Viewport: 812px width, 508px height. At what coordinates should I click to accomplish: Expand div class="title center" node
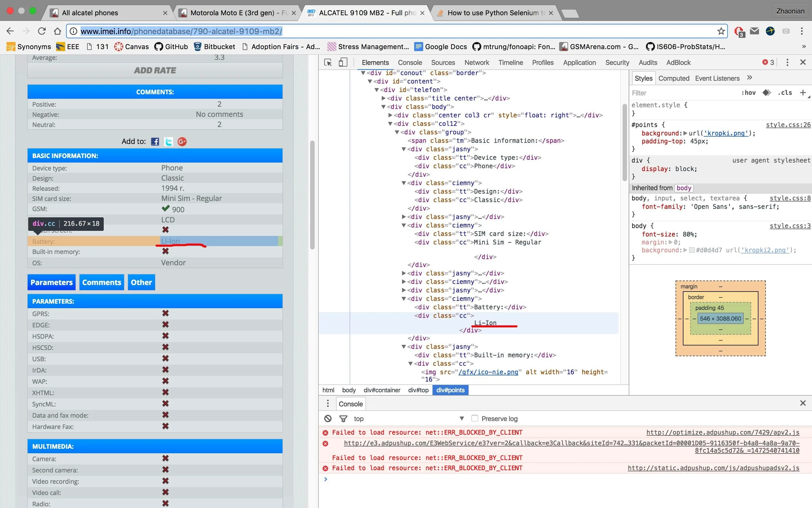(383, 98)
